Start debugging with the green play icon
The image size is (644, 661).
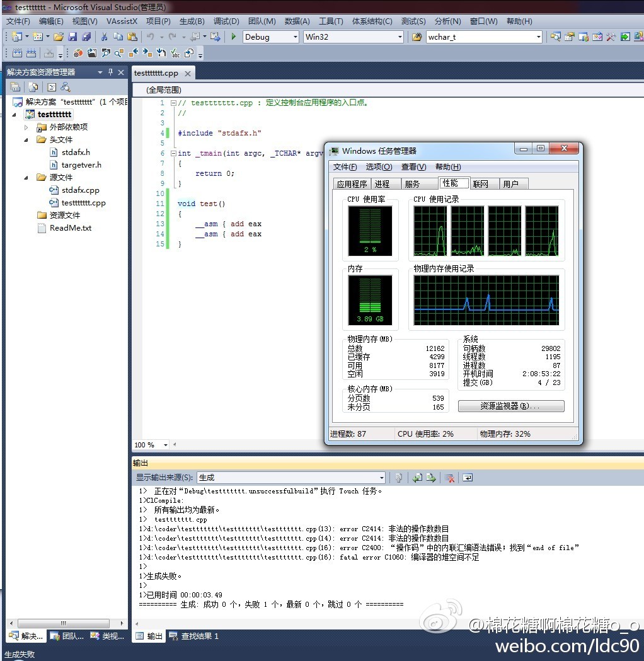tap(234, 37)
